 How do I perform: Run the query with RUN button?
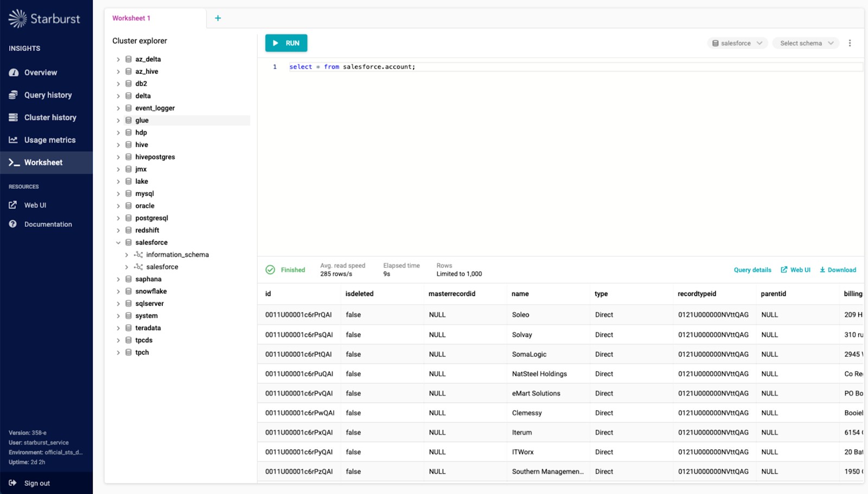click(x=286, y=43)
